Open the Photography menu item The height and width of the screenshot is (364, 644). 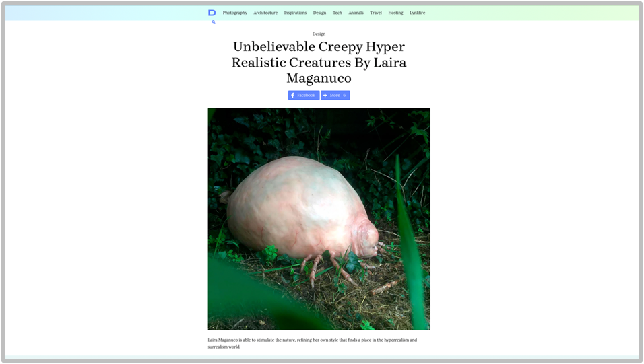pyautogui.click(x=235, y=13)
